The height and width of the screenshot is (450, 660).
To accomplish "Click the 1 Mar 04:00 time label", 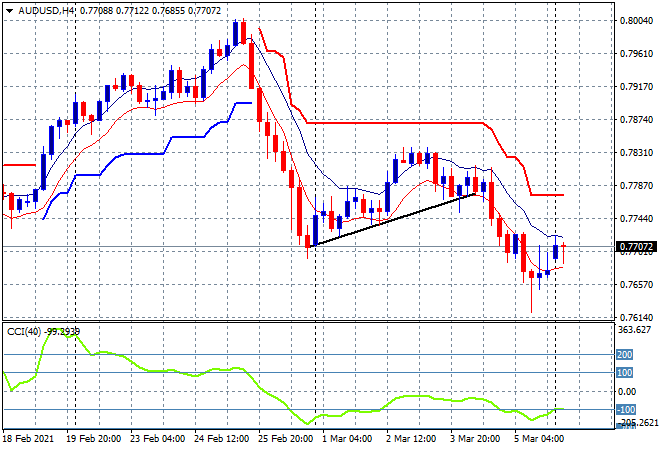I will click(347, 439).
